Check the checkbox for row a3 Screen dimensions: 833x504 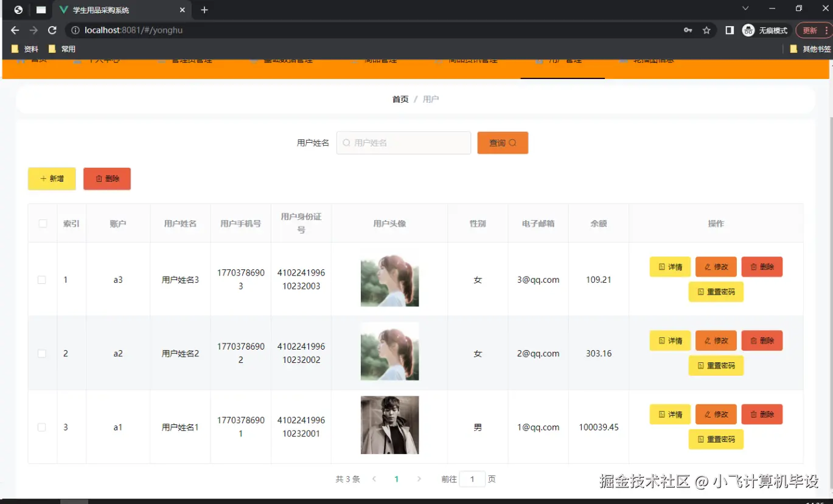(42, 280)
